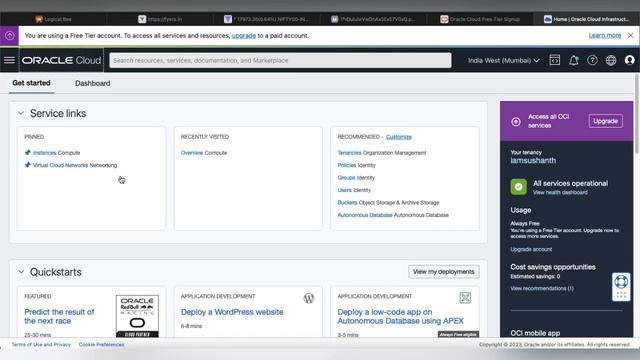Viewport: 640px width, 360px height.
Task: Click View health dashboard link
Action: tap(560, 192)
